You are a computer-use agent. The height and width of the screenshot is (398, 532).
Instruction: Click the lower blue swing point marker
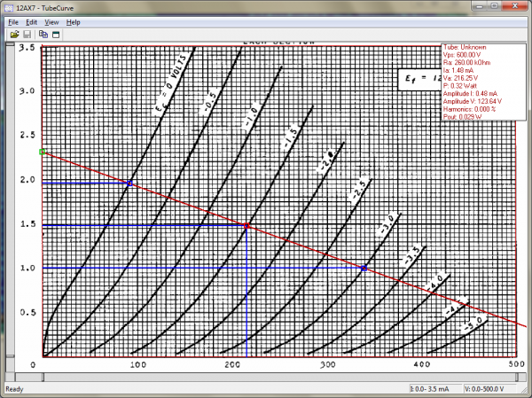(x=364, y=268)
